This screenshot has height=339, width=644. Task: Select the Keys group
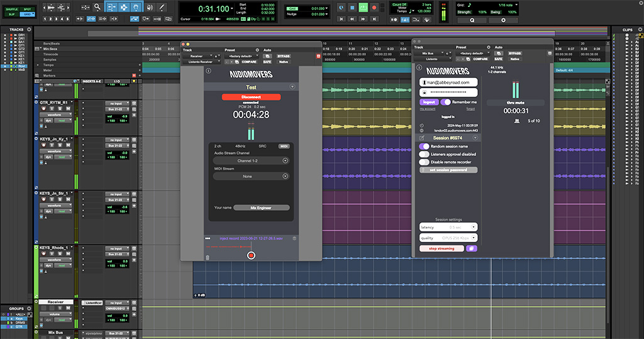(x=19, y=319)
